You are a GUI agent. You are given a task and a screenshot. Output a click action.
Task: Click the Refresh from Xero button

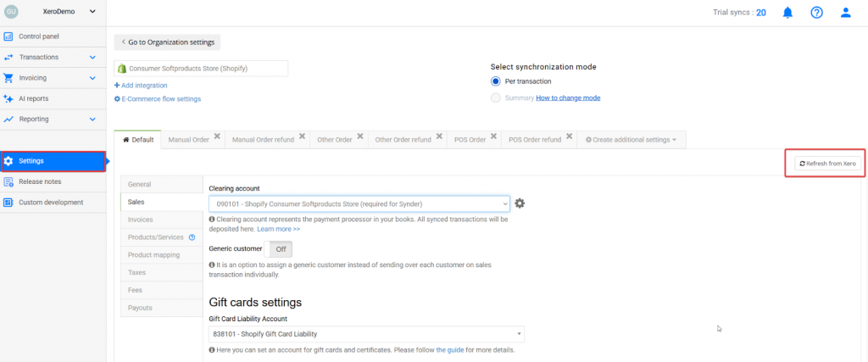(828, 163)
